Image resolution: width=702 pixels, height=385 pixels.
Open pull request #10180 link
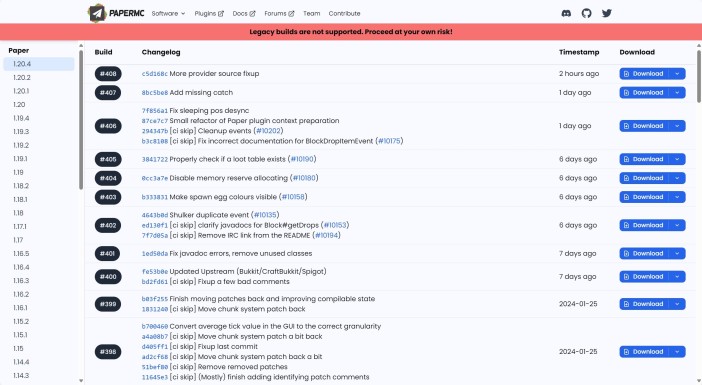pos(304,178)
